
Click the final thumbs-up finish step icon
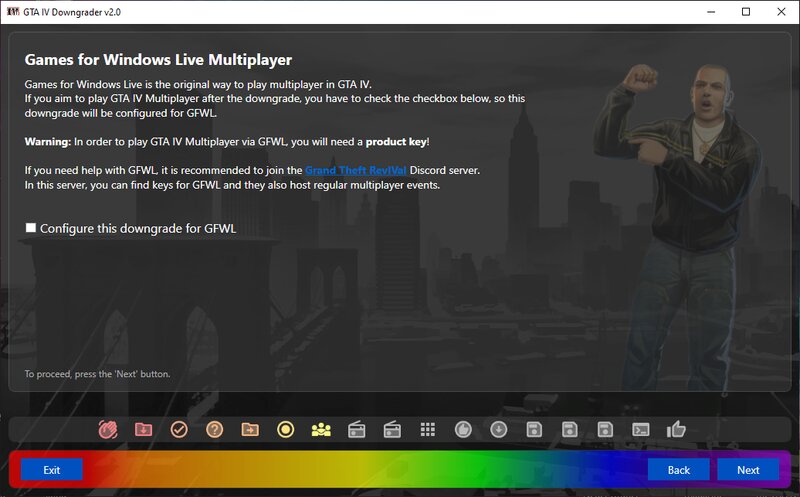point(676,430)
